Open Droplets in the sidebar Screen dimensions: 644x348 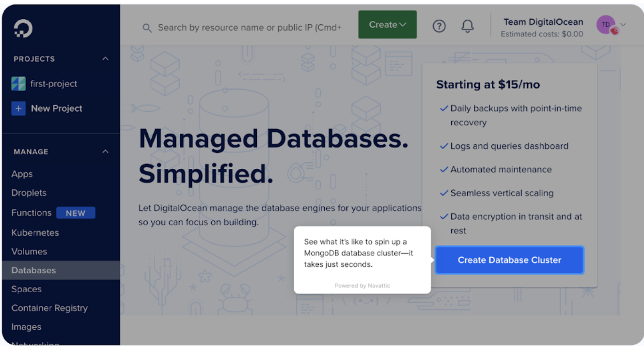29,193
